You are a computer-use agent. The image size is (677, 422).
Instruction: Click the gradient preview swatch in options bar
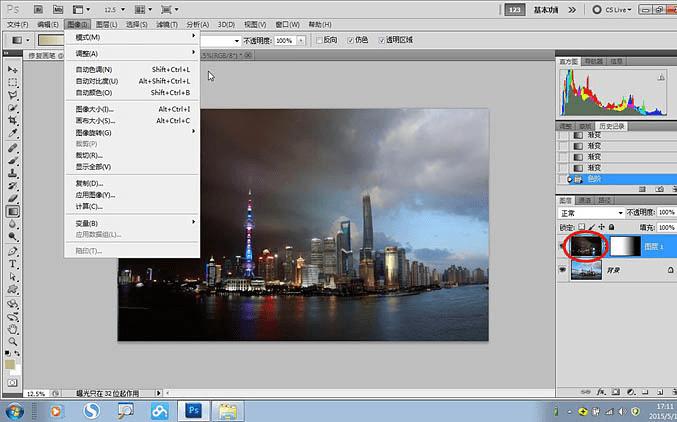51,41
